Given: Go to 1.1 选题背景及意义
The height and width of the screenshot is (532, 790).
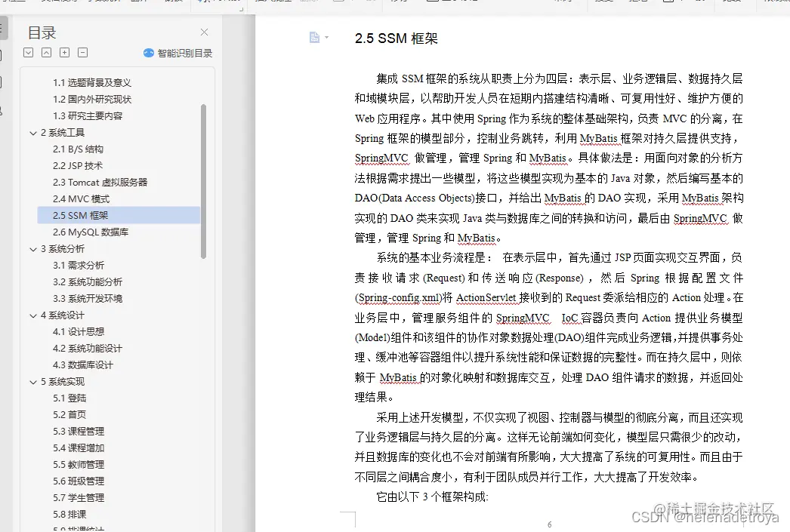Looking at the screenshot, I should [x=91, y=82].
